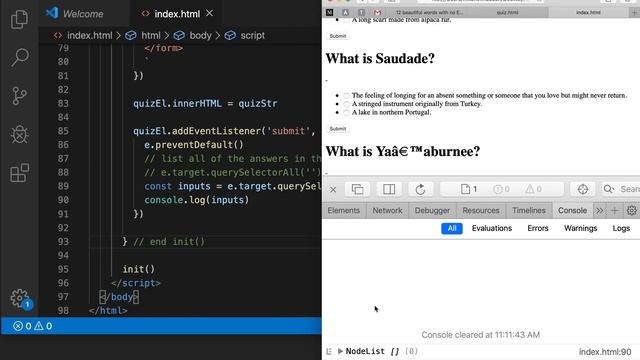
Task: Click Submit button above Saudade heading
Action: [338, 36]
